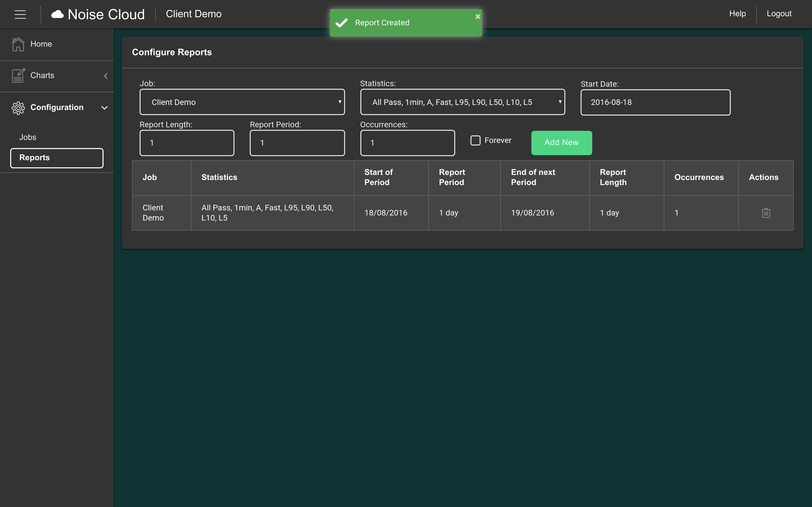Click the Noise Cloud logo icon
The image size is (812, 507).
pyautogui.click(x=57, y=14)
